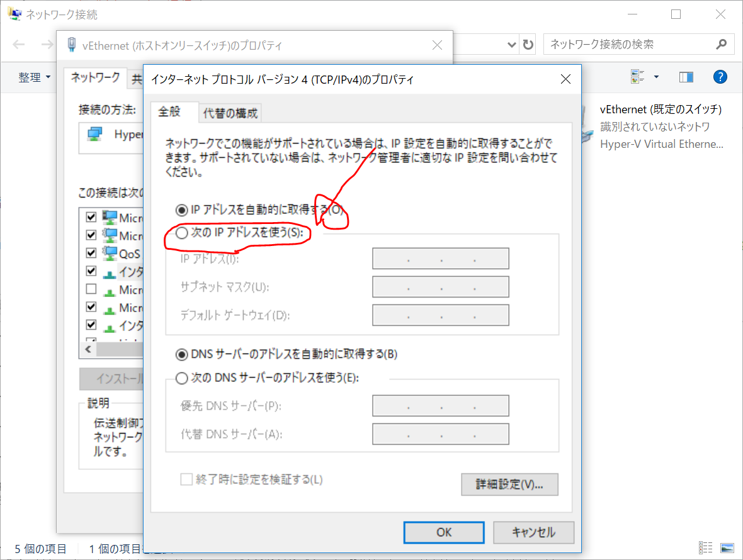The width and height of the screenshot is (743, 560).
Task: Select 次の DNS サーバーのアドレスを使う option
Action: [182, 378]
